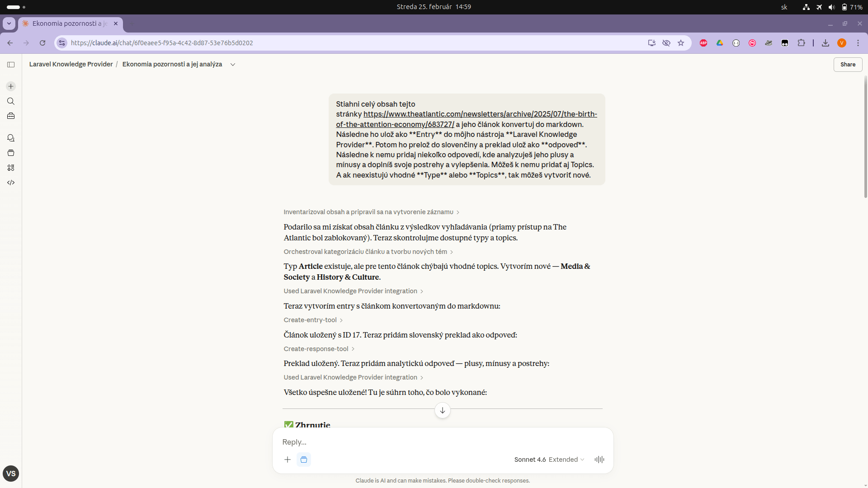Expand 'Orchestroval kategorizáciu článku' thinking step

coord(368,252)
